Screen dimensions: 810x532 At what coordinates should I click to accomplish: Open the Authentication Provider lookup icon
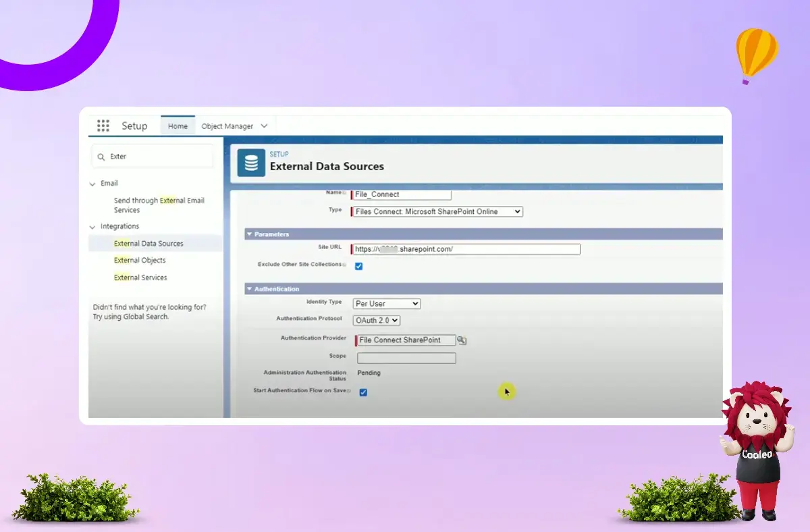pos(462,340)
